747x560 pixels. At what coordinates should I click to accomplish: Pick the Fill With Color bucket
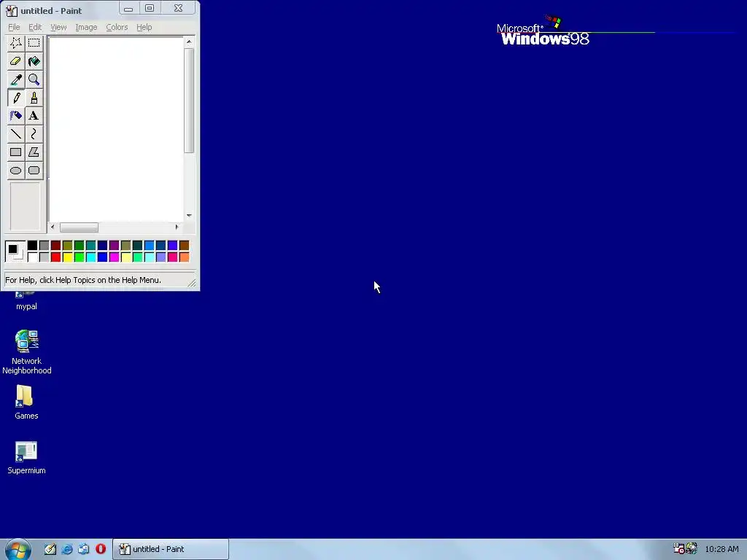pos(34,61)
